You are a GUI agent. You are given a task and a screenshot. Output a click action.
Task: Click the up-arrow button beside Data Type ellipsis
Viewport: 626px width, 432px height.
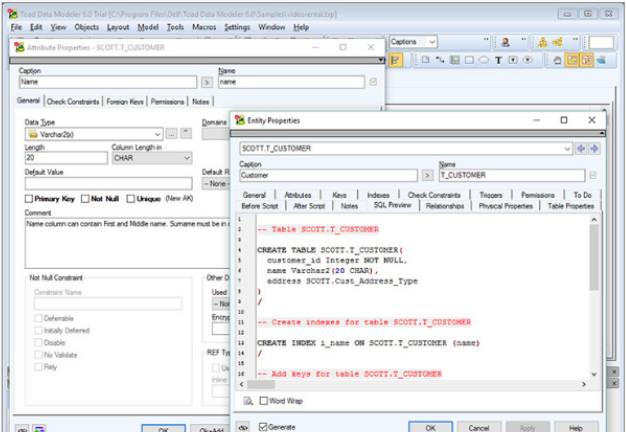[x=186, y=133]
